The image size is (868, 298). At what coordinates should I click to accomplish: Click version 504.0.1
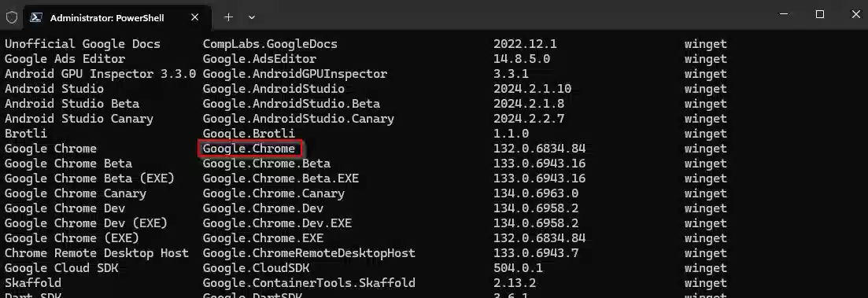pyautogui.click(x=518, y=267)
